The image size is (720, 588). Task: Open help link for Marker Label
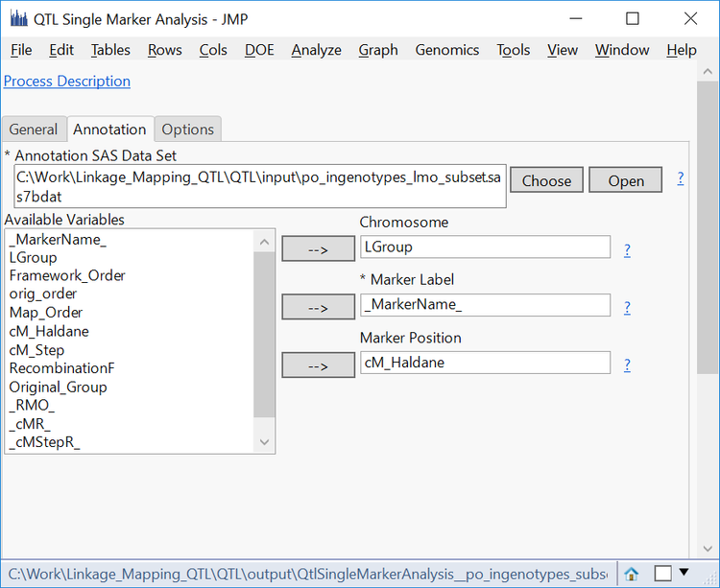(627, 308)
